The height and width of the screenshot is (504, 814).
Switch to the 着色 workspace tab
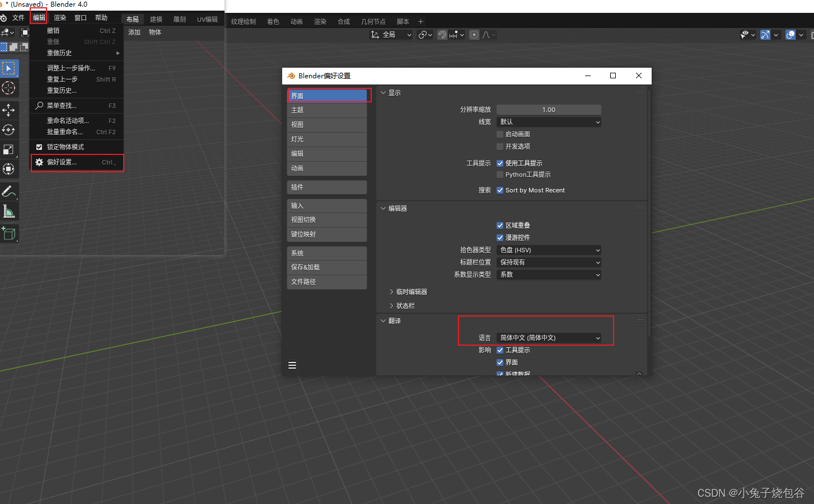[x=273, y=21]
